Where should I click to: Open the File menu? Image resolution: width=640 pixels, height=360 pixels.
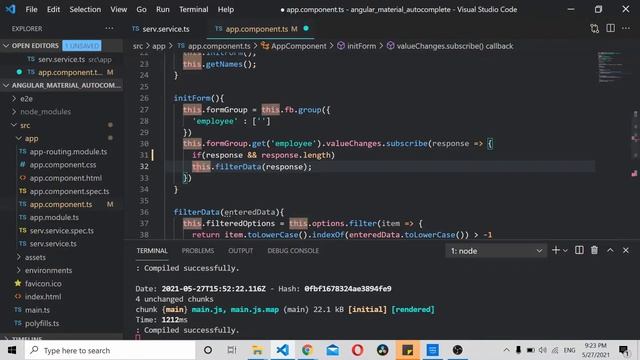click(31, 9)
